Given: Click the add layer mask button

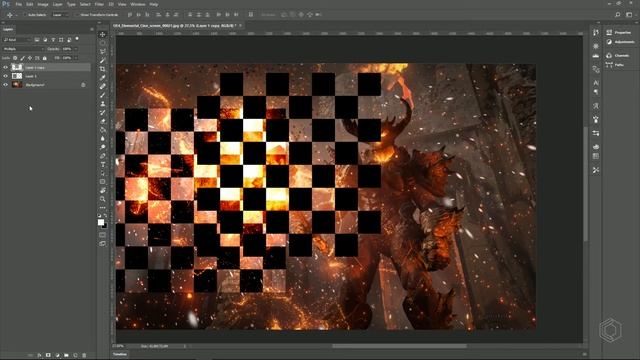Looking at the screenshot, I should [48, 356].
